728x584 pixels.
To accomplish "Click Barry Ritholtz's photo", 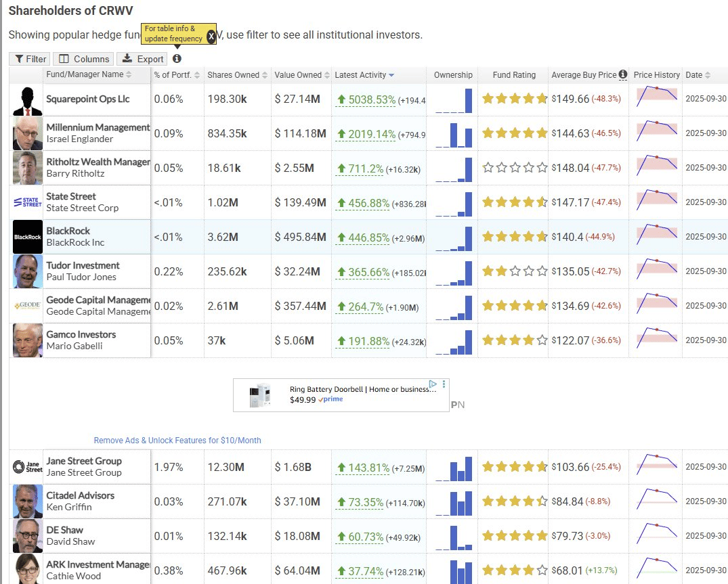I will click(27, 168).
